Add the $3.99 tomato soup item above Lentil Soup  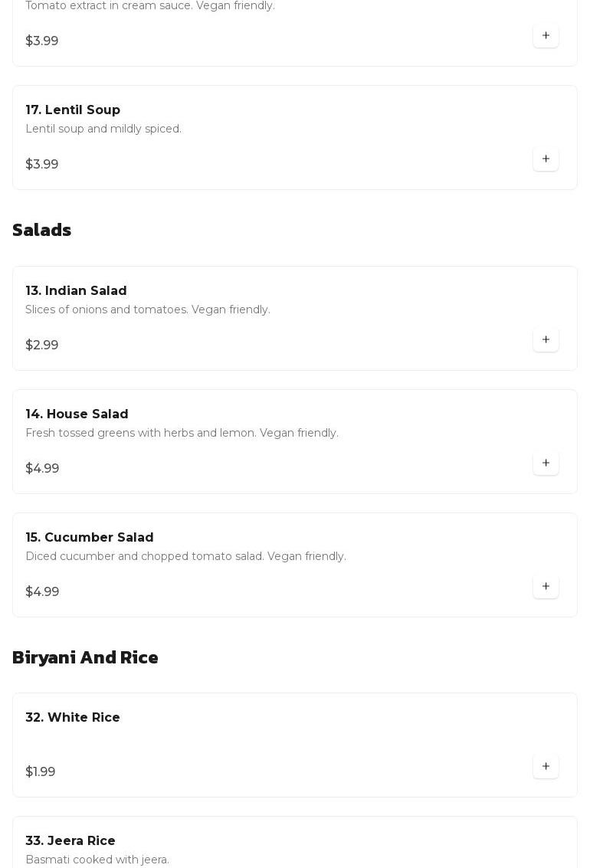pos(546,36)
